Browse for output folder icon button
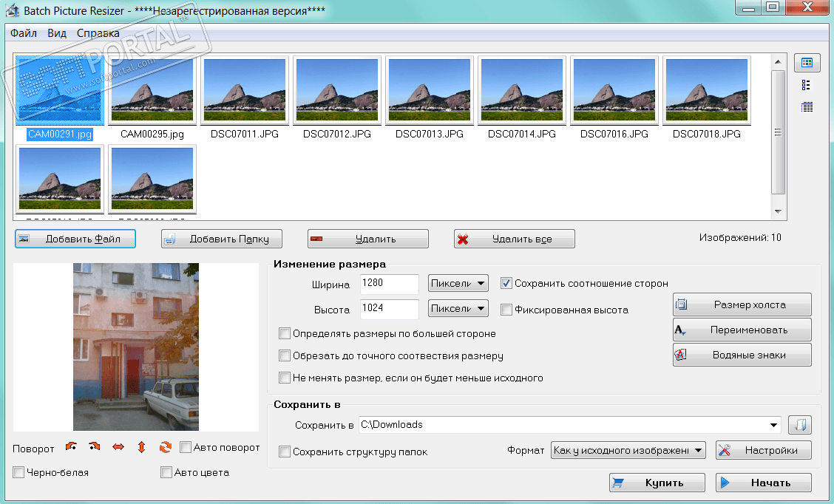Image resolution: width=834 pixels, height=504 pixels. [800, 425]
